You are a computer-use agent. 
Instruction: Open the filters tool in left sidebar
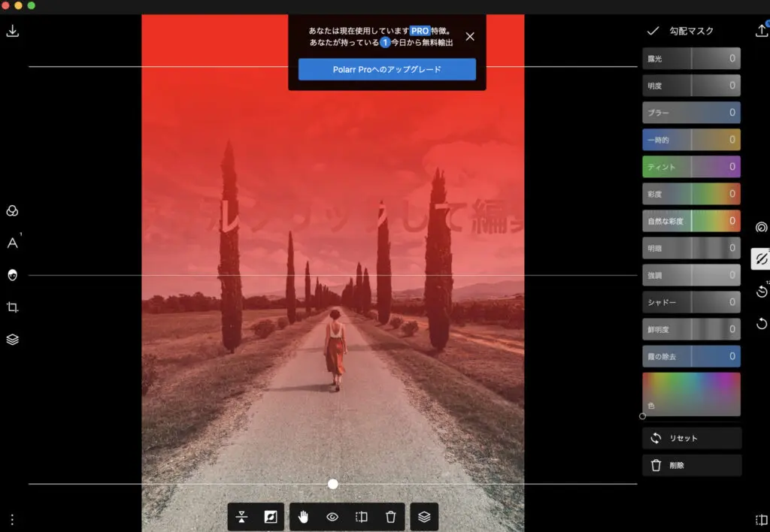point(12,211)
